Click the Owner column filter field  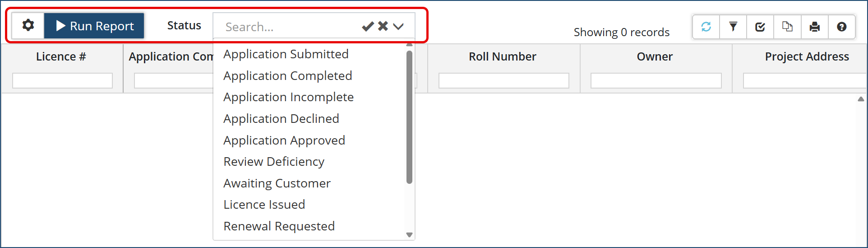[656, 81]
